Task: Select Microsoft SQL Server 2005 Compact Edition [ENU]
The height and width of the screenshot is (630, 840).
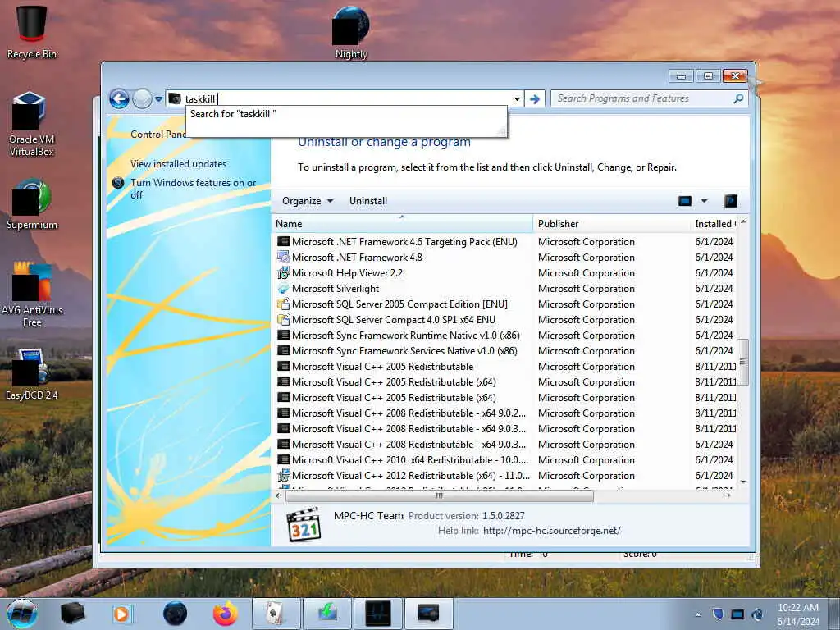Action: [x=399, y=304]
